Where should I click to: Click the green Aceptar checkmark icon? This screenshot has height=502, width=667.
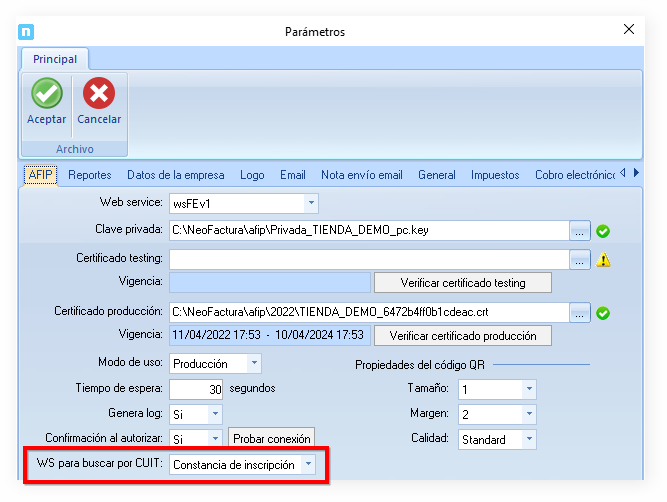[x=46, y=94]
